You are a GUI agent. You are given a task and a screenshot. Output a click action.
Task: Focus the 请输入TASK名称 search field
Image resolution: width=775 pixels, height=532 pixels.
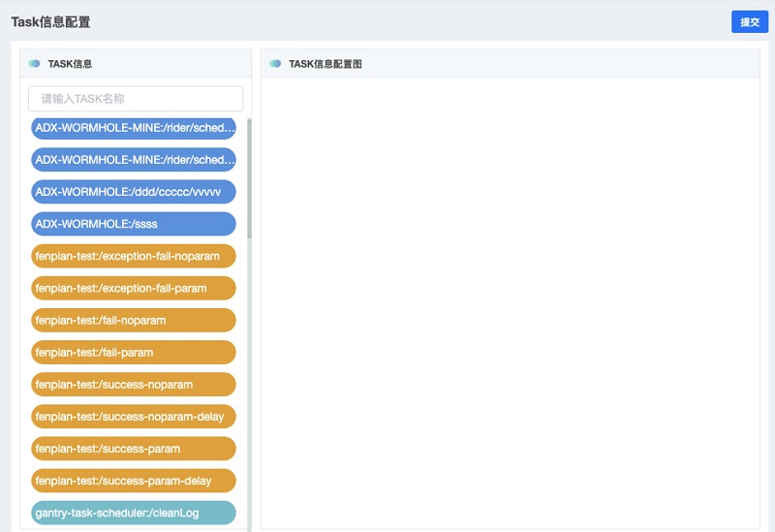click(x=136, y=99)
